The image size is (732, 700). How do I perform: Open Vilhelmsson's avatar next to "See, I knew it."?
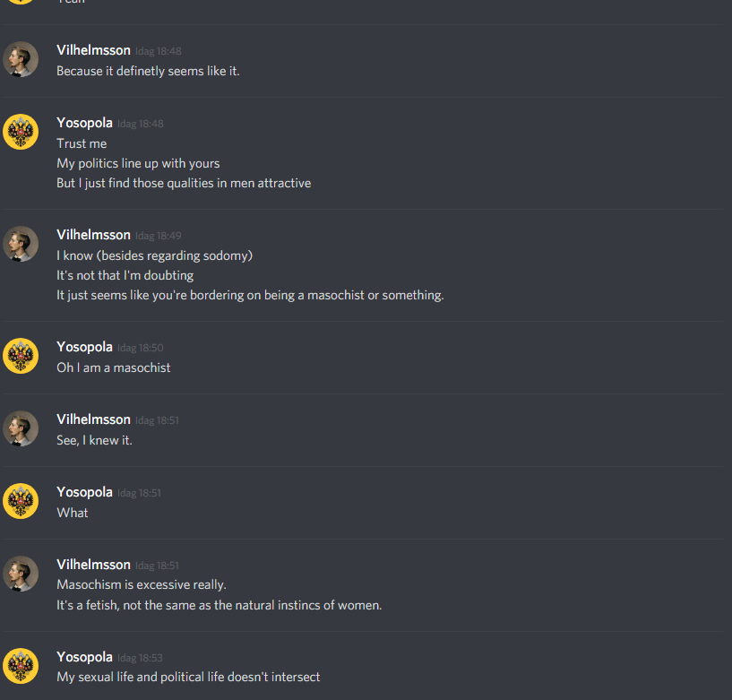21,428
